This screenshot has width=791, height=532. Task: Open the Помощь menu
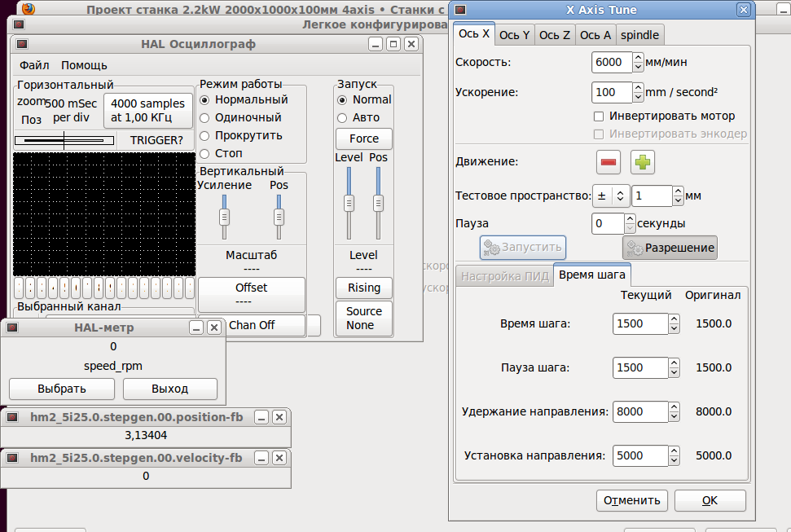click(x=84, y=66)
